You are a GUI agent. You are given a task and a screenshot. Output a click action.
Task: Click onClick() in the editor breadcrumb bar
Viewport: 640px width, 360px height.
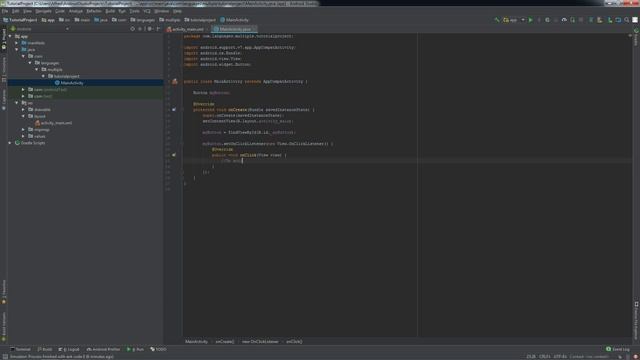click(294, 342)
